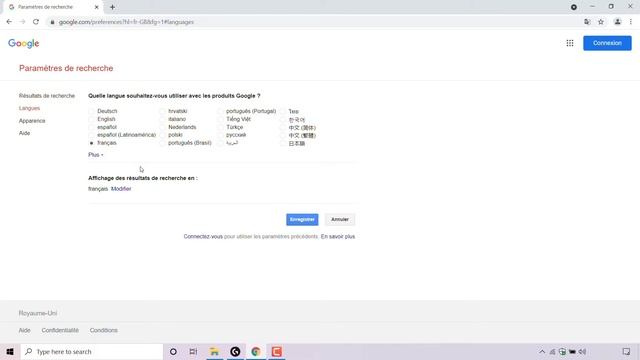Open the notification center

point(626,351)
